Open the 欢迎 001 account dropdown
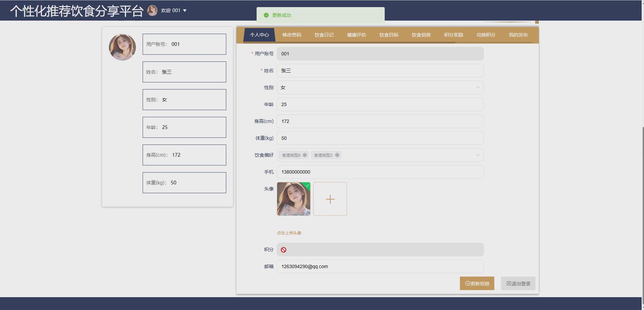 [x=174, y=10]
